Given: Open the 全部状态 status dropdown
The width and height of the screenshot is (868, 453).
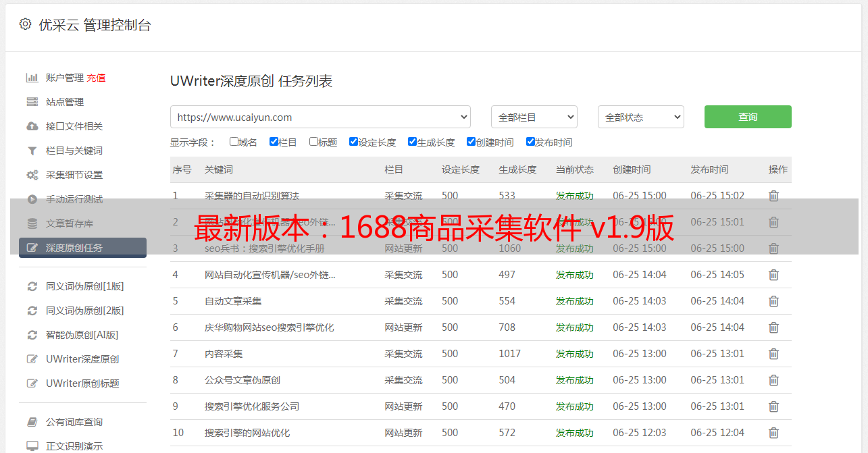Looking at the screenshot, I should [x=640, y=117].
